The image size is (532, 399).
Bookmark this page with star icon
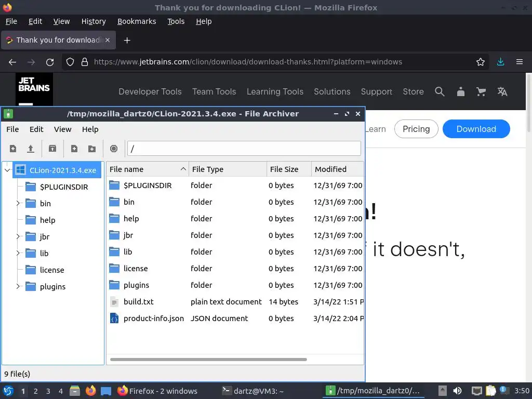coord(480,62)
